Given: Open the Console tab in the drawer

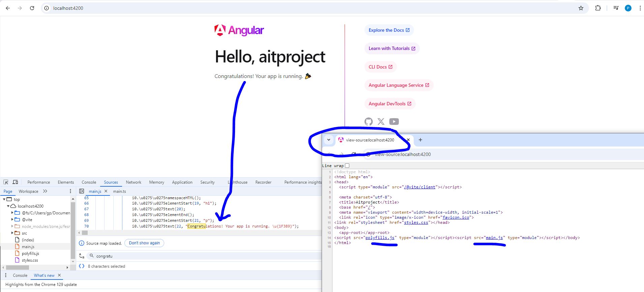Looking at the screenshot, I should coord(20,275).
